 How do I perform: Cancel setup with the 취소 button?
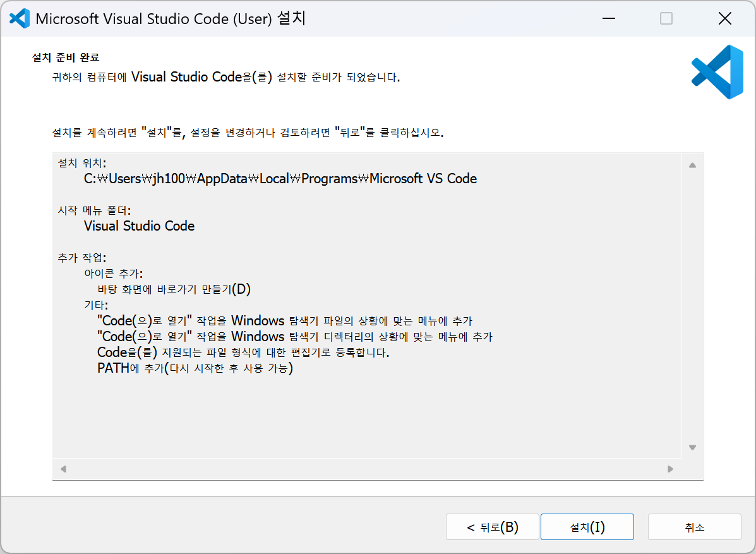694,526
